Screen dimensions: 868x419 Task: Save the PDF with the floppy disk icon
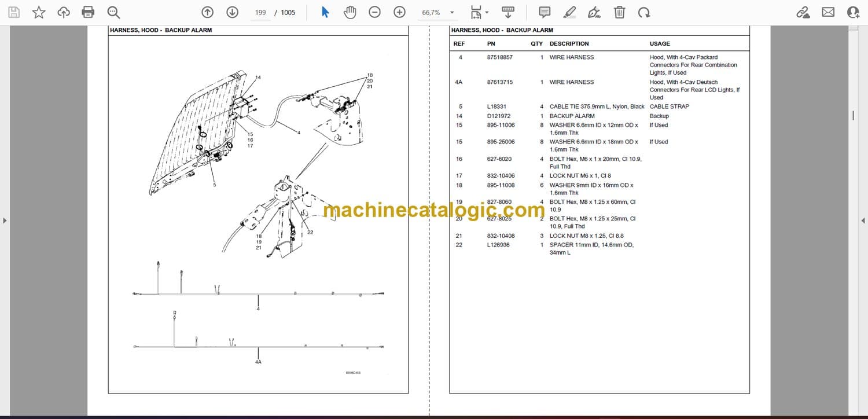[14, 12]
